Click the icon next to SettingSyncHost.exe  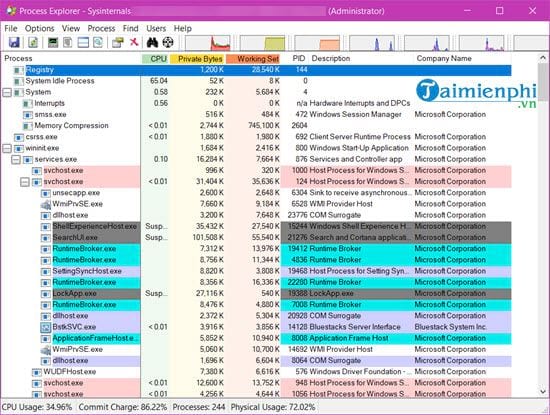[x=46, y=272]
